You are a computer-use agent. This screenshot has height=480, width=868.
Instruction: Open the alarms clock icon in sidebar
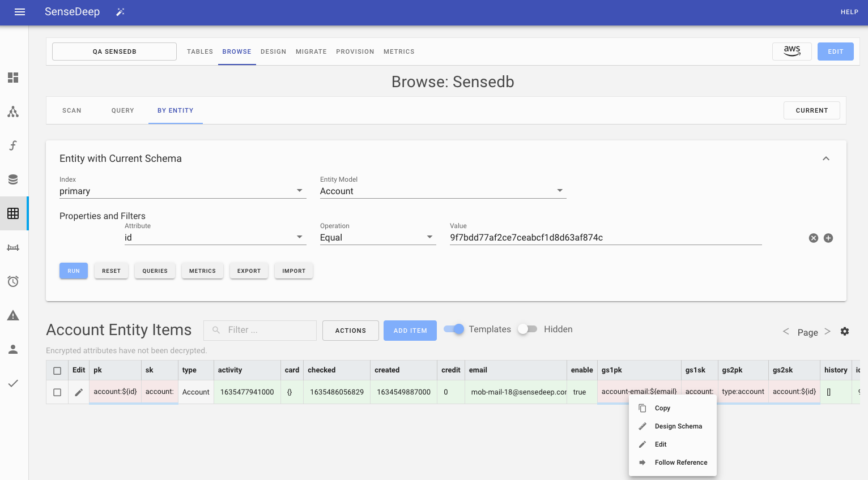click(13, 281)
